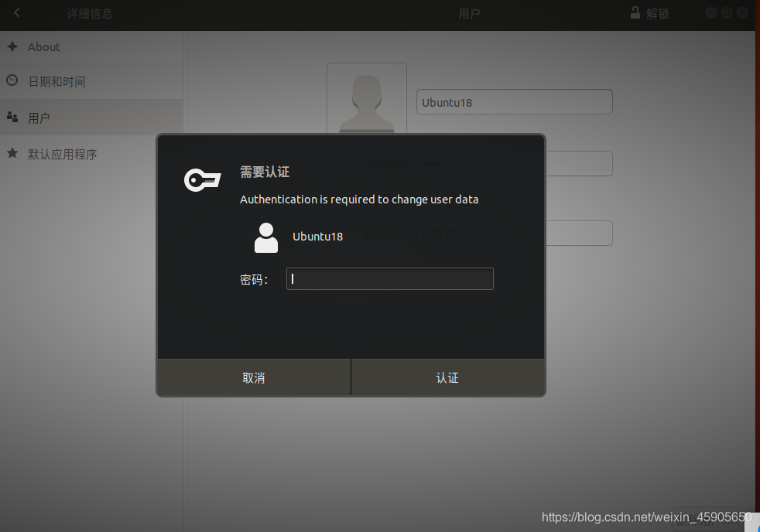This screenshot has width=760, height=532.
Task: Click the back arrow in the title bar
Action: 15,12
